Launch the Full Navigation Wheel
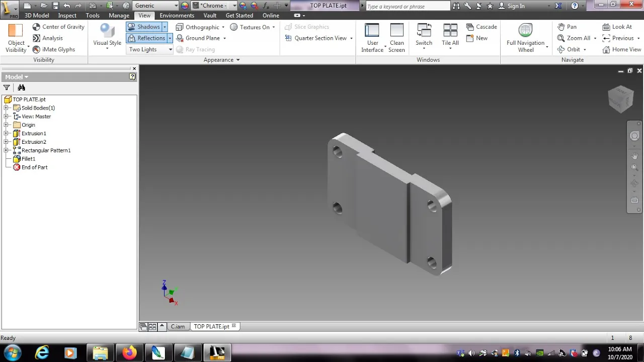This screenshot has width=644, height=362. pyautogui.click(x=526, y=38)
